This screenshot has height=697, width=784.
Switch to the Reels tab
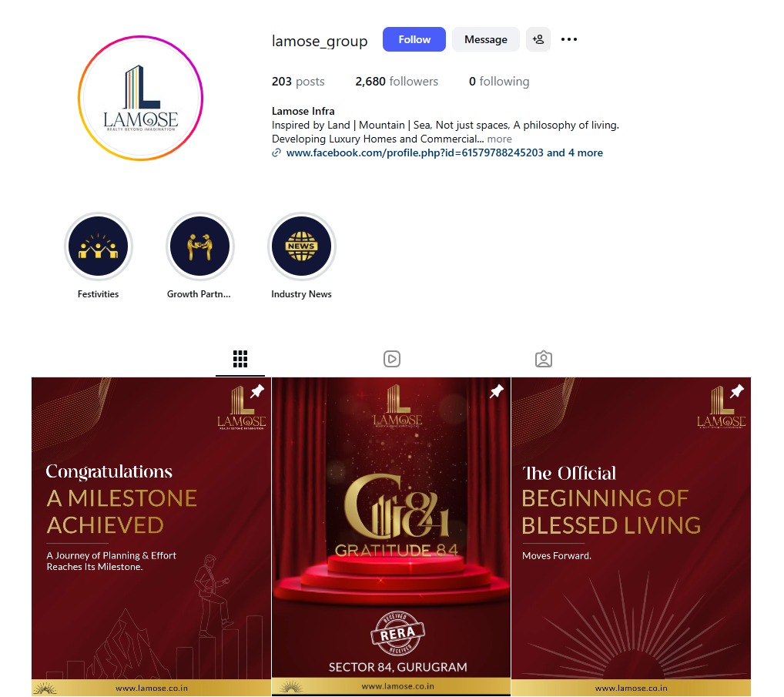391,358
